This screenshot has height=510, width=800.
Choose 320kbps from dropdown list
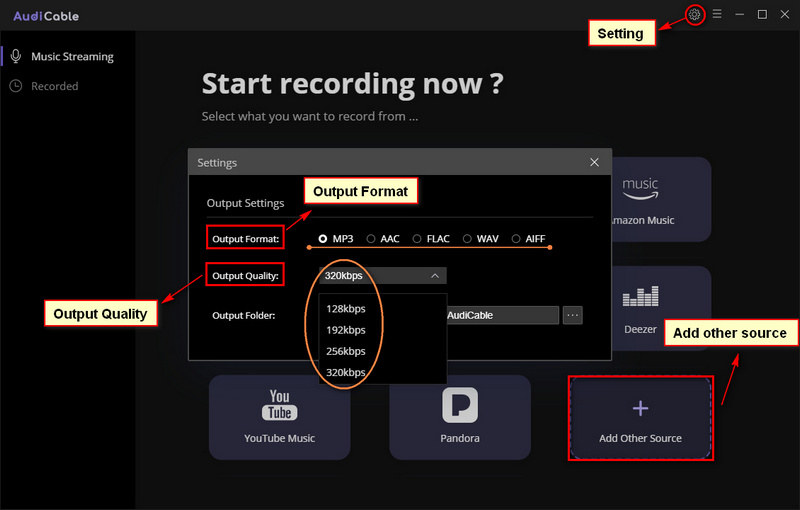346,372
